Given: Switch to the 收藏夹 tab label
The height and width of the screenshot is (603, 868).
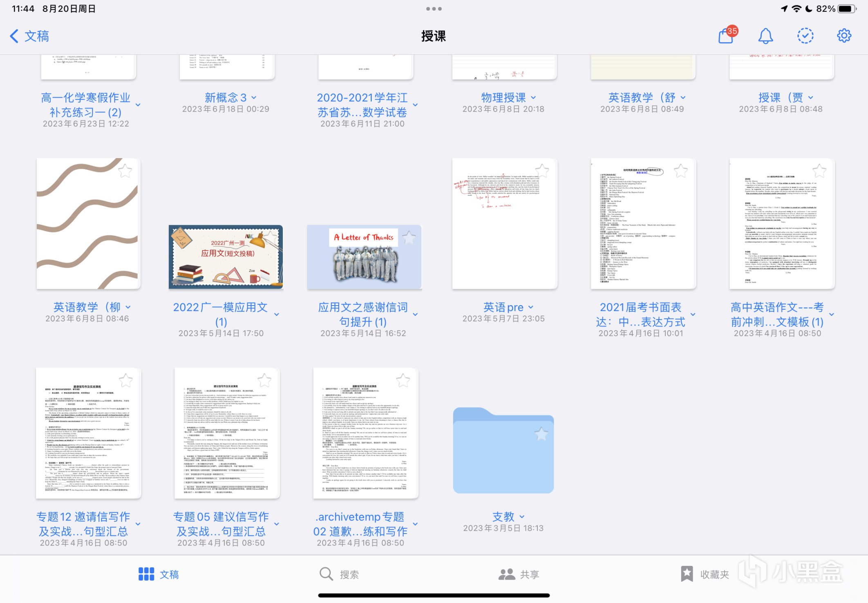Looking at the screenshot, I should (715, 575).
